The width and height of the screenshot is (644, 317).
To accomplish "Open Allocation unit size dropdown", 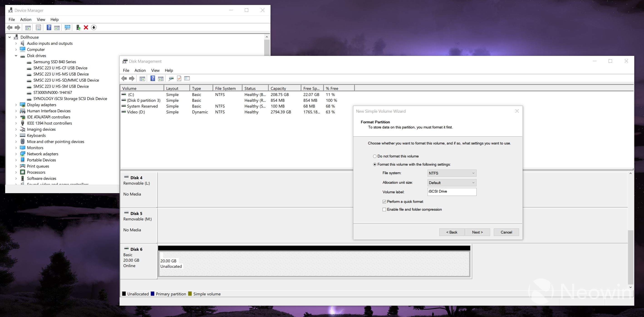I will pos(452,183).
